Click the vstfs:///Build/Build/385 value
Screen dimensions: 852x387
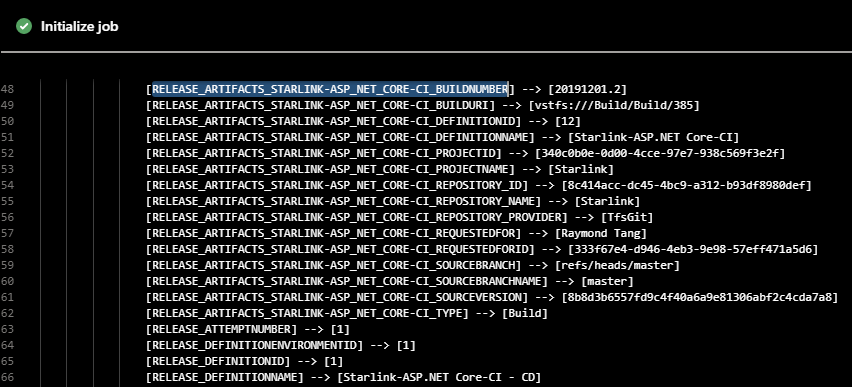coord(614,105)
